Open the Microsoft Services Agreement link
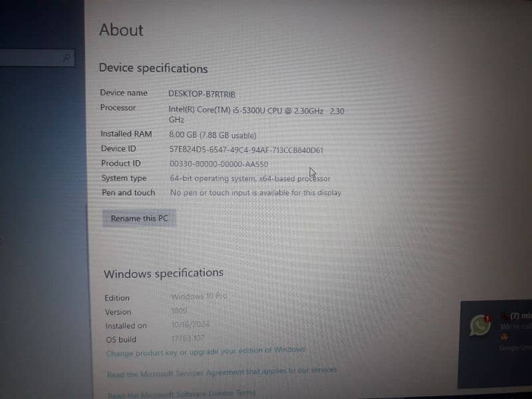 point(221,372)
